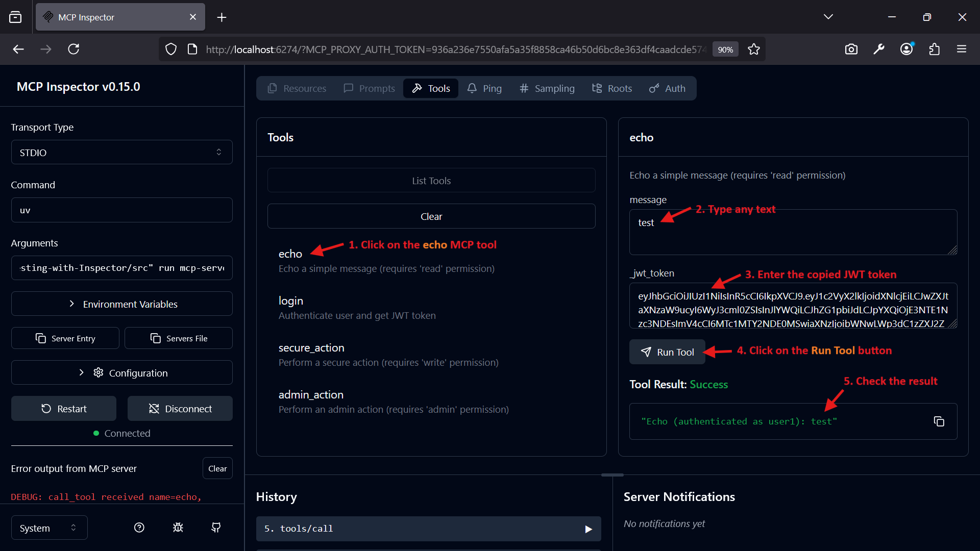Bookmark page with star icon
The image size is (980, 551).
[x=754, y=49]
